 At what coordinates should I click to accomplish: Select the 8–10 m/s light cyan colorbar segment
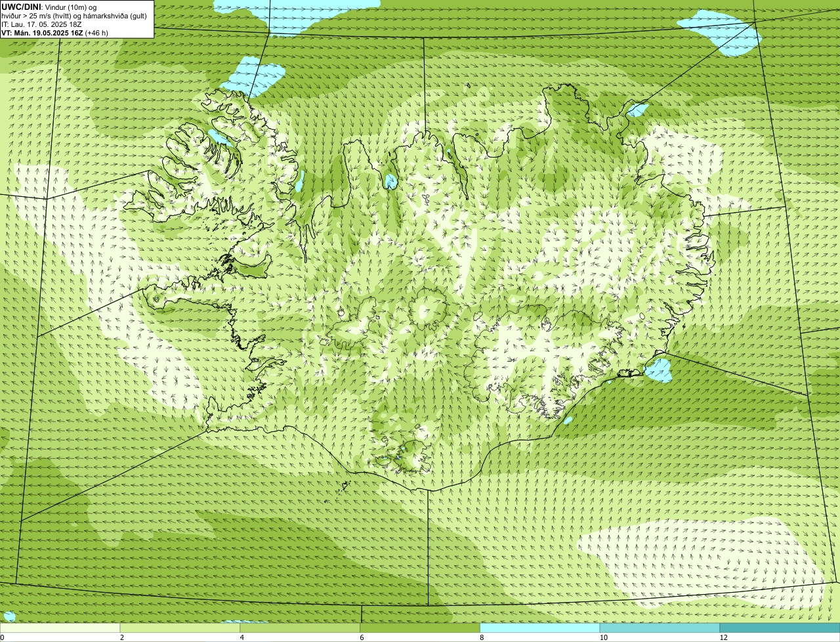(x=540, y=628)
